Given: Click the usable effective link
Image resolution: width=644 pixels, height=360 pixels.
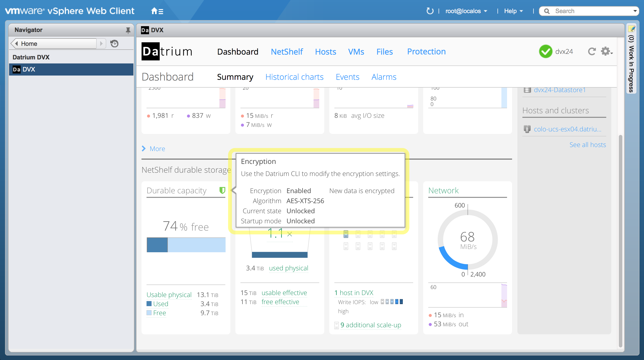Looking at the screenshot, I should [x=284, y=293].
